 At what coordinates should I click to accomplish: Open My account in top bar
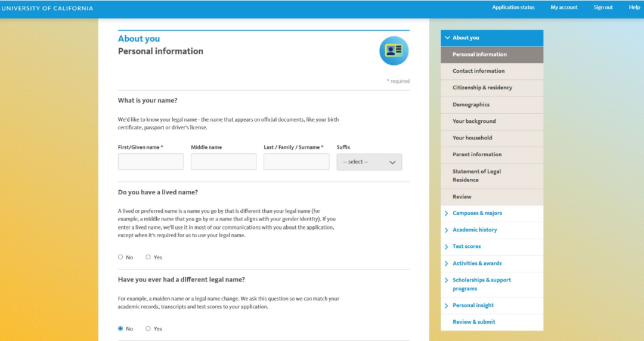pos(564,7)
